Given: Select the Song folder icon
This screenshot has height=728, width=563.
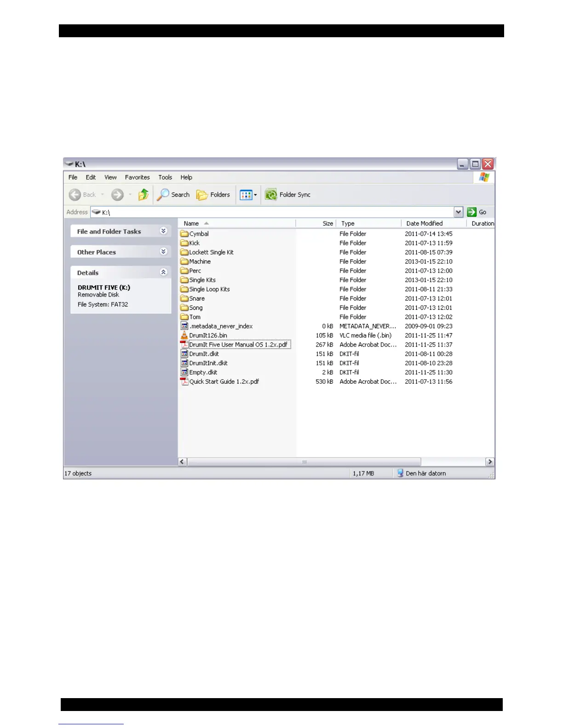Looking at the screenshot, I should 184,307.
